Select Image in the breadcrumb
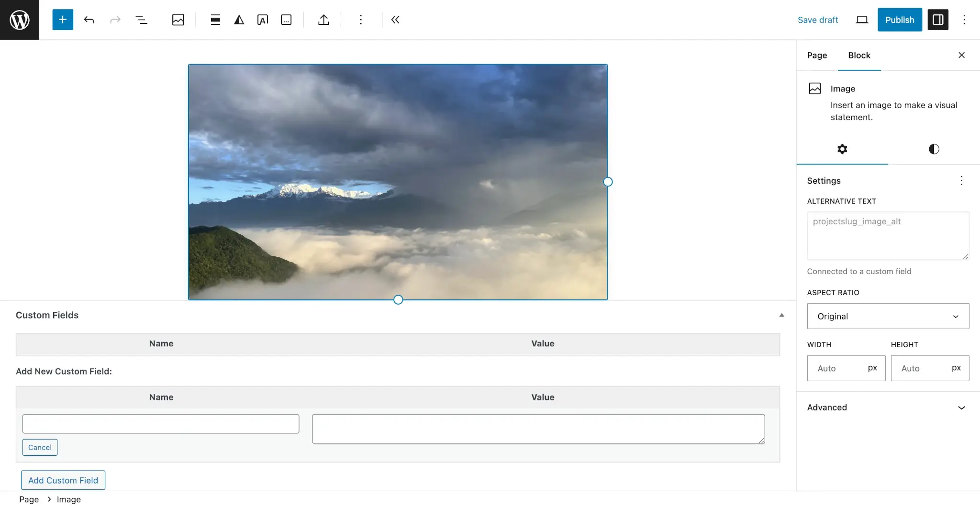This screenshot has width=980, height=507. 69,499
